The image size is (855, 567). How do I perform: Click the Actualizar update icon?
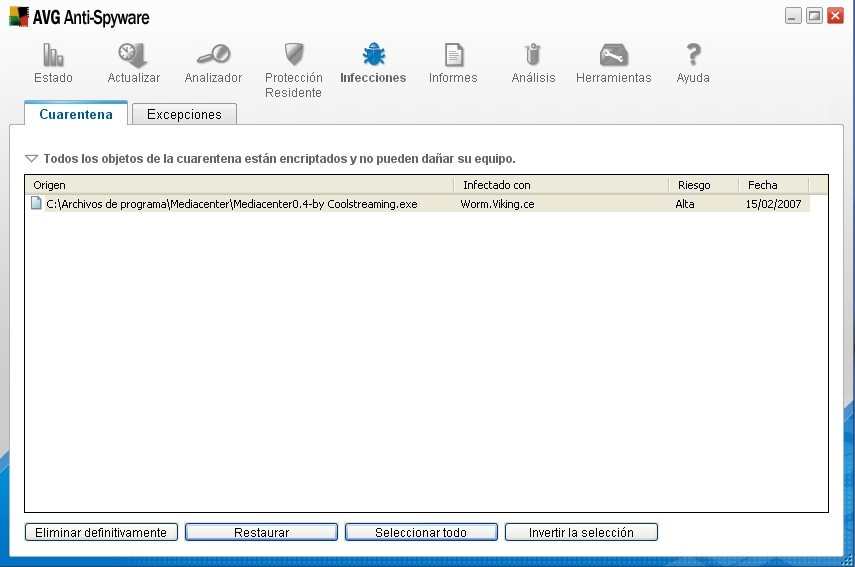pos(133,56)
